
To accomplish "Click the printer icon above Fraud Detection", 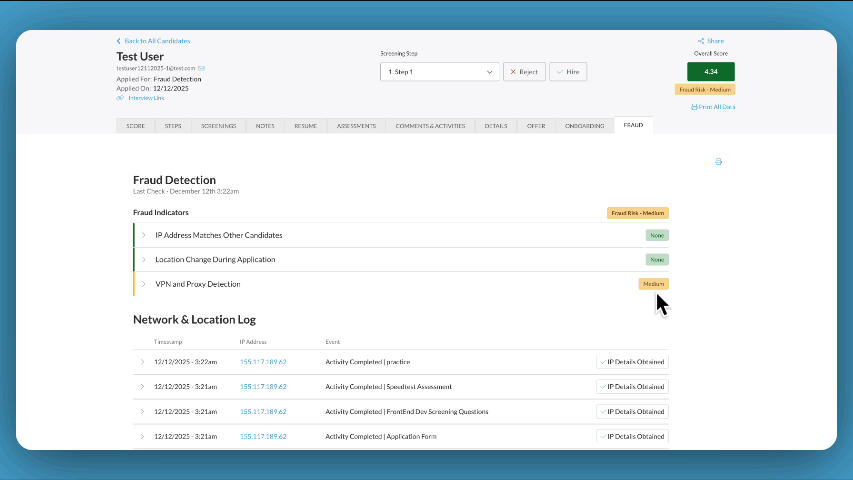I will 718,162.
